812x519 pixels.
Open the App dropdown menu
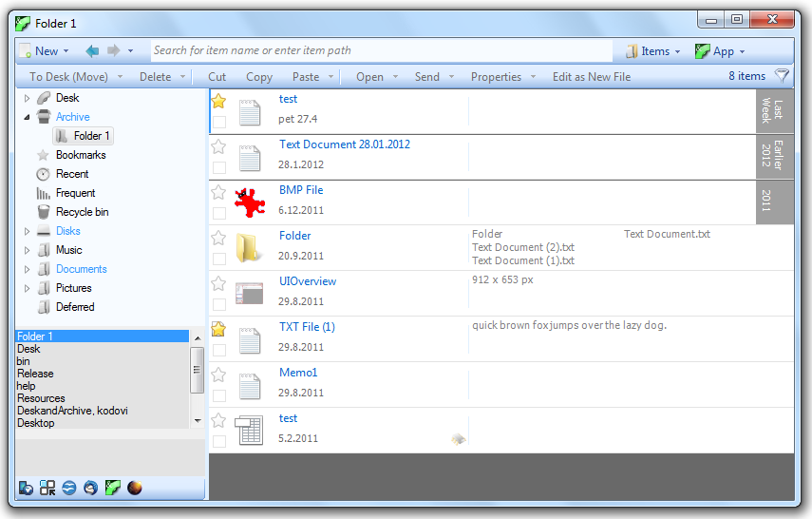pos(720,50)
